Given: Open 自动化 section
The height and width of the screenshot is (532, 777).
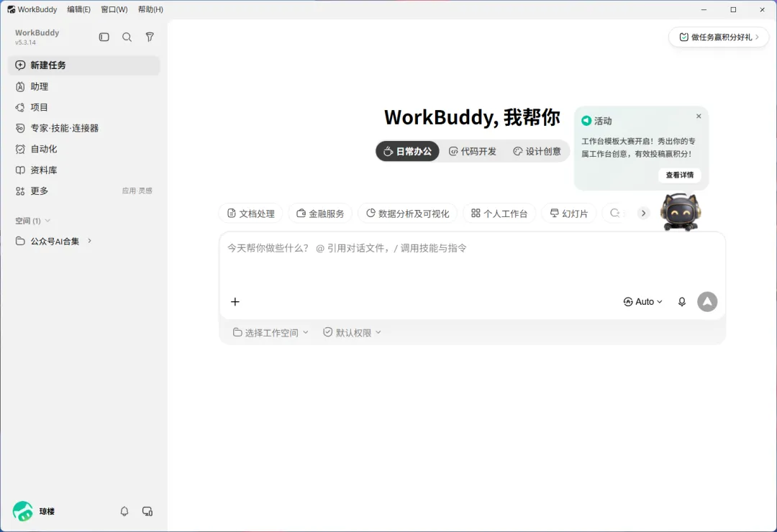Looking at the screenshot, I should [83, 149].
